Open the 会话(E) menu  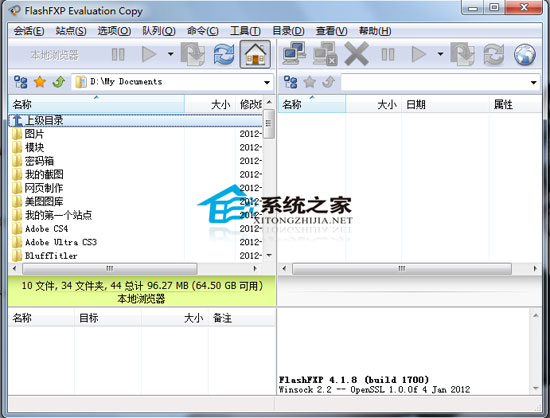pos(29,31)
